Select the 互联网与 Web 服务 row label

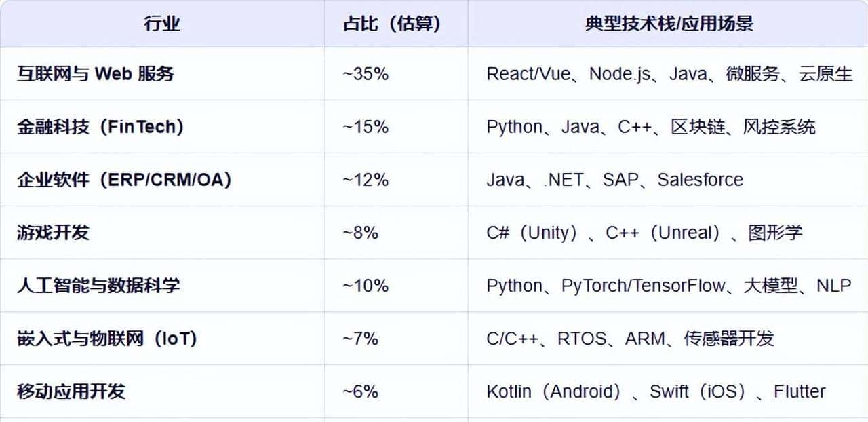click(96, 74)
